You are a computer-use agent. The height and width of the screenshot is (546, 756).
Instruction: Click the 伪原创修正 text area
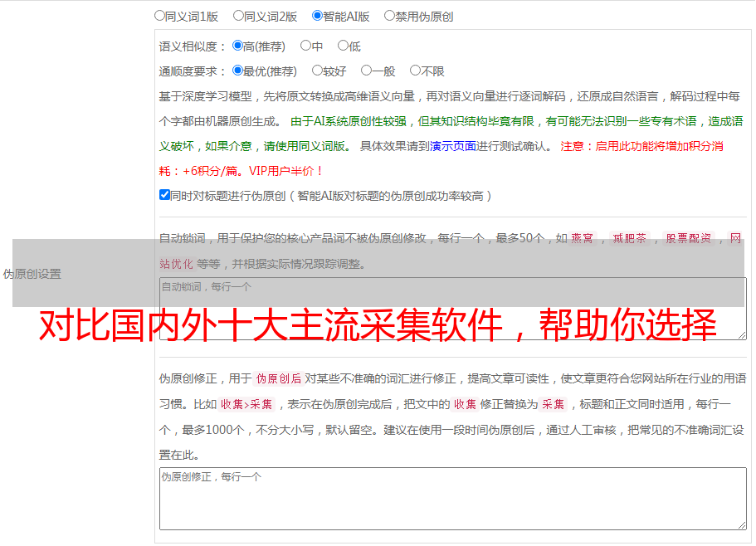452,498
